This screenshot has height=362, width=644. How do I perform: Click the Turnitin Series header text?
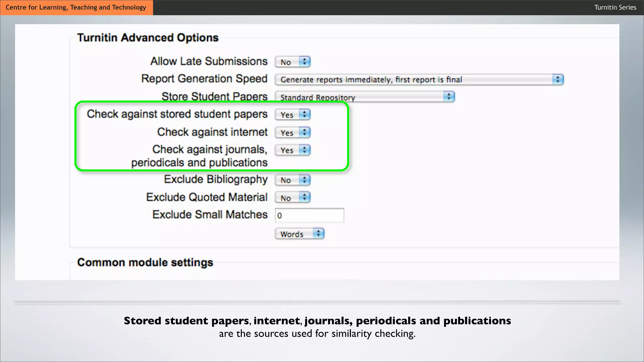click(x=615, y=8)
